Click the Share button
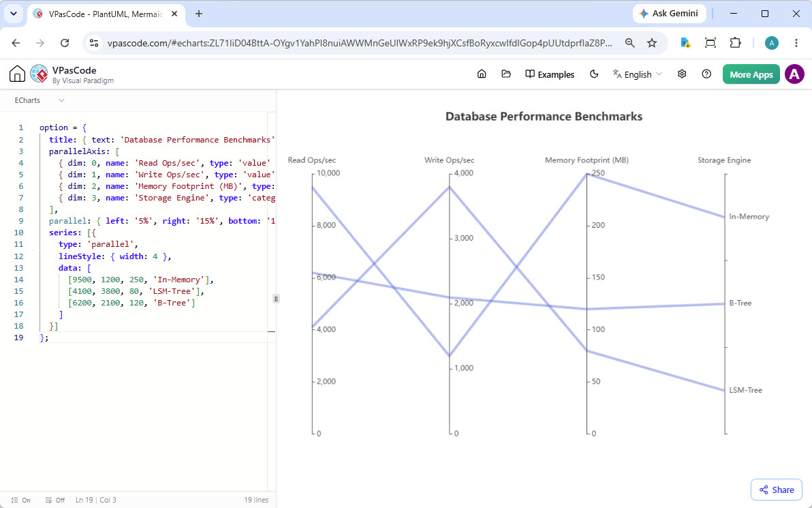 777,490
